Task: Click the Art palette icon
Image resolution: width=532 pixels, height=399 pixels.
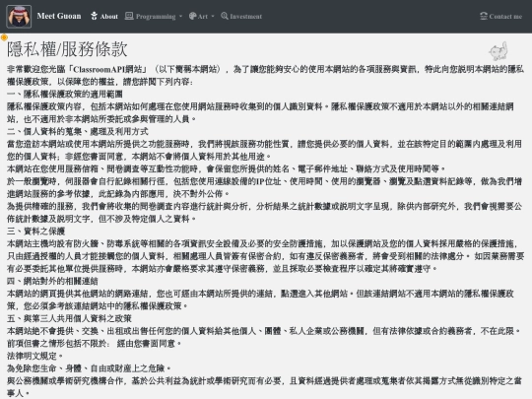Action: coord(192,16)
